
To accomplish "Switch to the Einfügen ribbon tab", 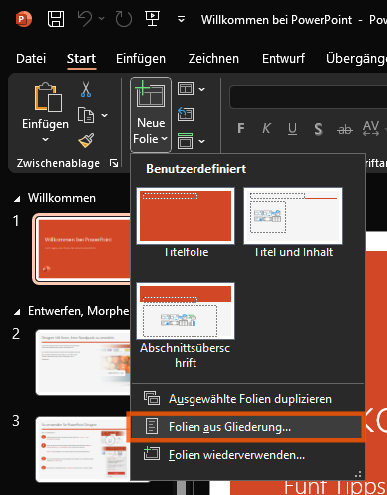I will point(141,59).
